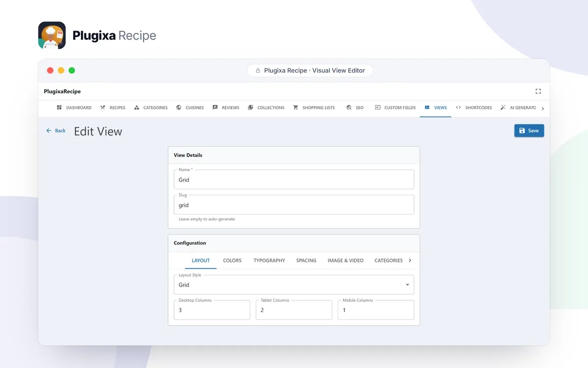
Task: Open the Dashboard tab
Action: click(74, 107)
